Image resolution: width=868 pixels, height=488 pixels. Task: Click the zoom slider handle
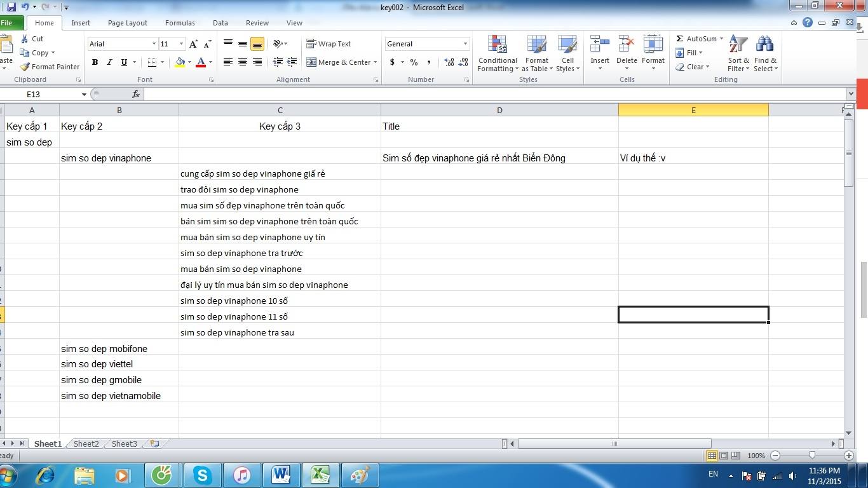pos(812,456)
